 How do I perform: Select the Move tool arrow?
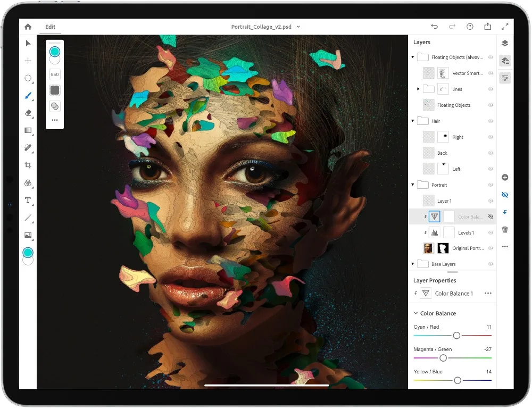click(28, 43)
